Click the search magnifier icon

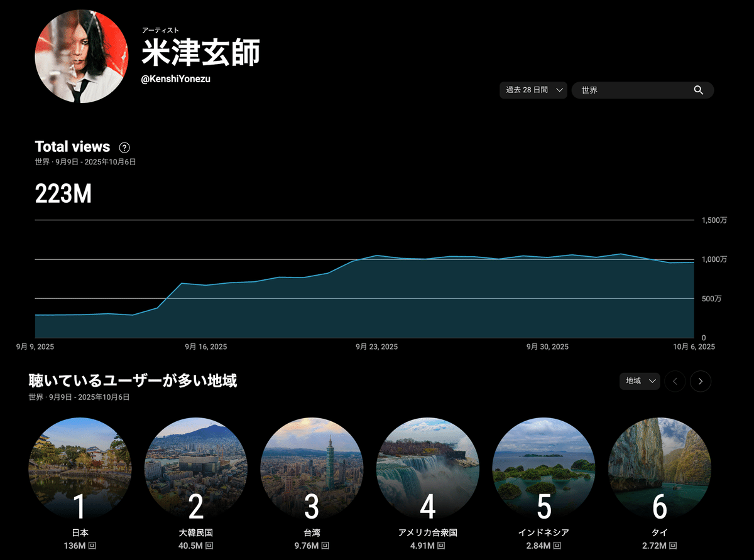click(699, 90)
